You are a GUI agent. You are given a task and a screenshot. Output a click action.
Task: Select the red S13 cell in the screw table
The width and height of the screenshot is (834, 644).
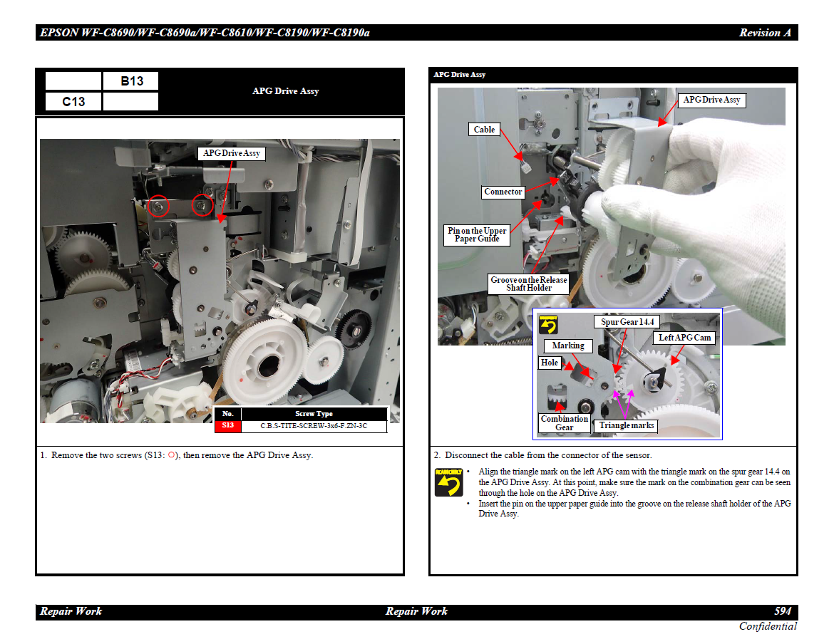228,426
